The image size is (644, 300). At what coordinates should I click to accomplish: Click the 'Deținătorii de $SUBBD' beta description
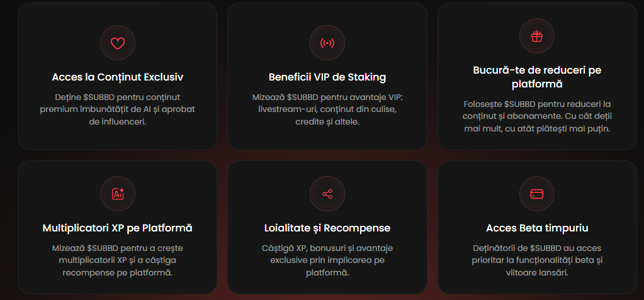pyautogui.click(x=537, y=260)
